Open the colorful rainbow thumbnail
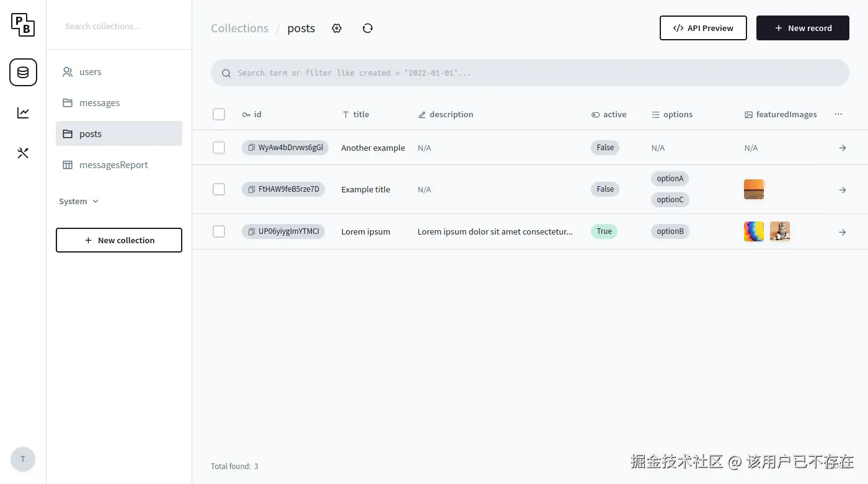Viewport: 868px width, 484px height. (754, 231)
